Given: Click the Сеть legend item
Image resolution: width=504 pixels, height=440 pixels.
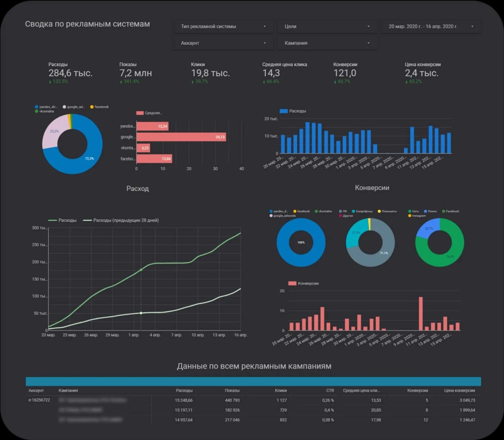Looking at the screenshot, I should [413, 211].
